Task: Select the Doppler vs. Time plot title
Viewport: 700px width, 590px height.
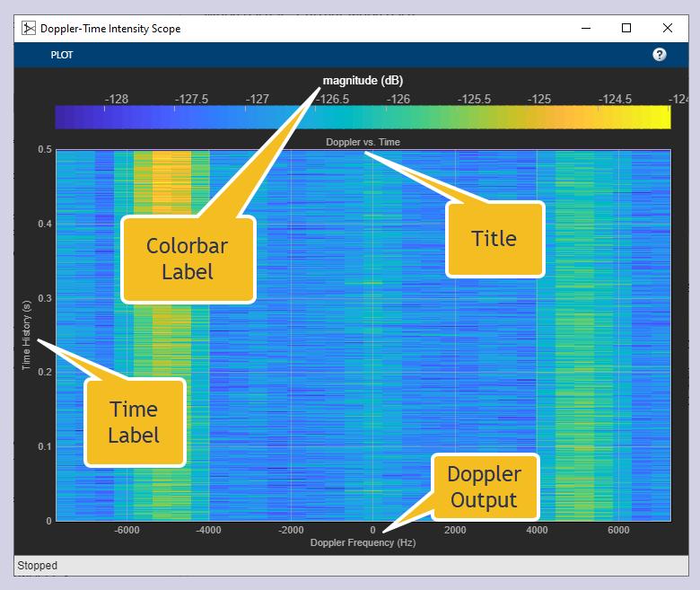Action: pyautogui.click(x=363, y=142)
